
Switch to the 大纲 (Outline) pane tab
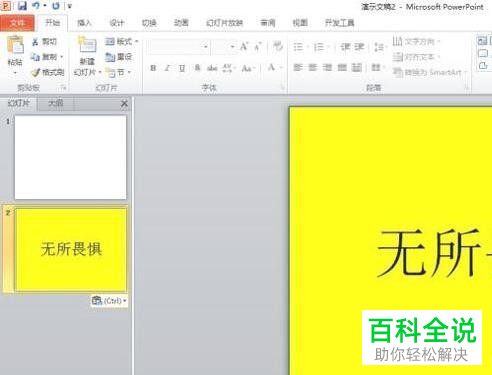coord(55,103)
